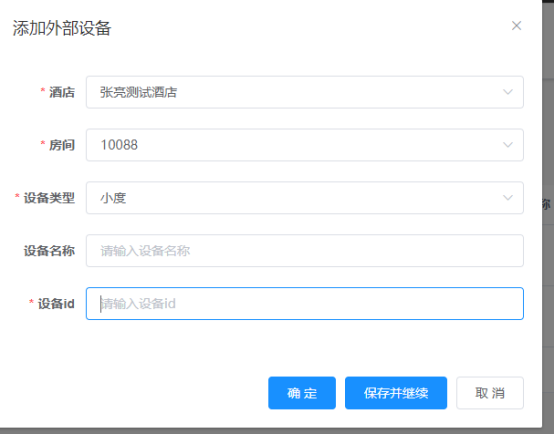Click the 设备名称 field label
The width and height of the screenshot is (554, 435).
(49, 251)
